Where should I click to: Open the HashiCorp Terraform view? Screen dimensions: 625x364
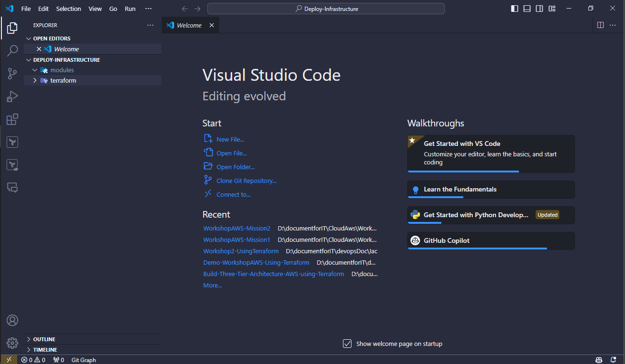click(12, 142)
